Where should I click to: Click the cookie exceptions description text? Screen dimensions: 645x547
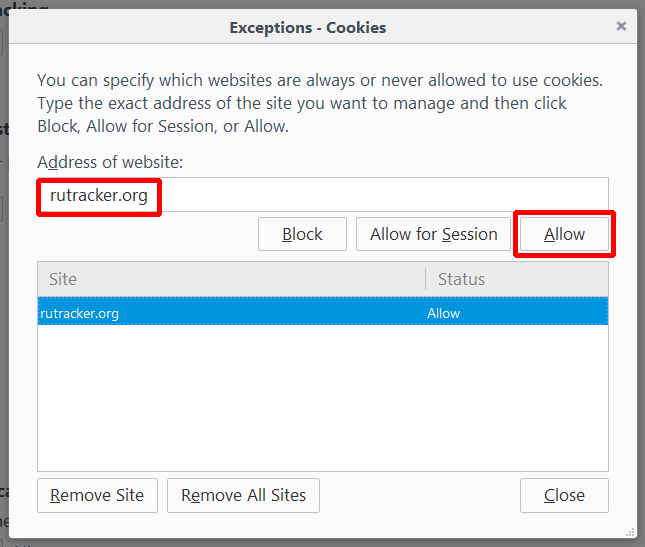click(x=320, y=102)
